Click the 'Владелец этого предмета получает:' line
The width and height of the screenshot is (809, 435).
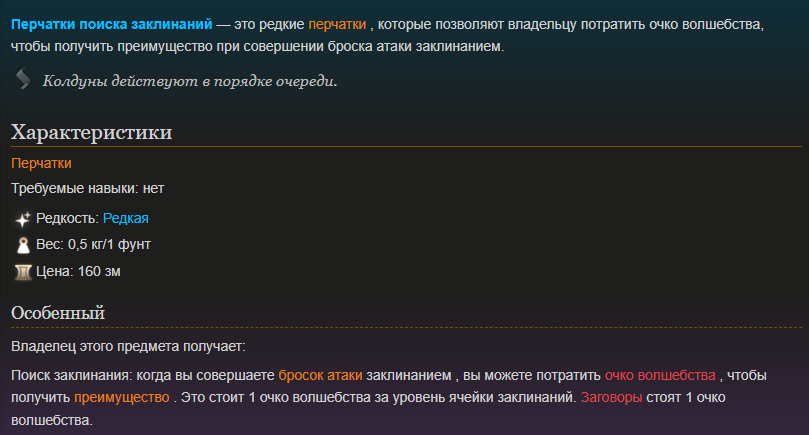[x=128, y=346]
